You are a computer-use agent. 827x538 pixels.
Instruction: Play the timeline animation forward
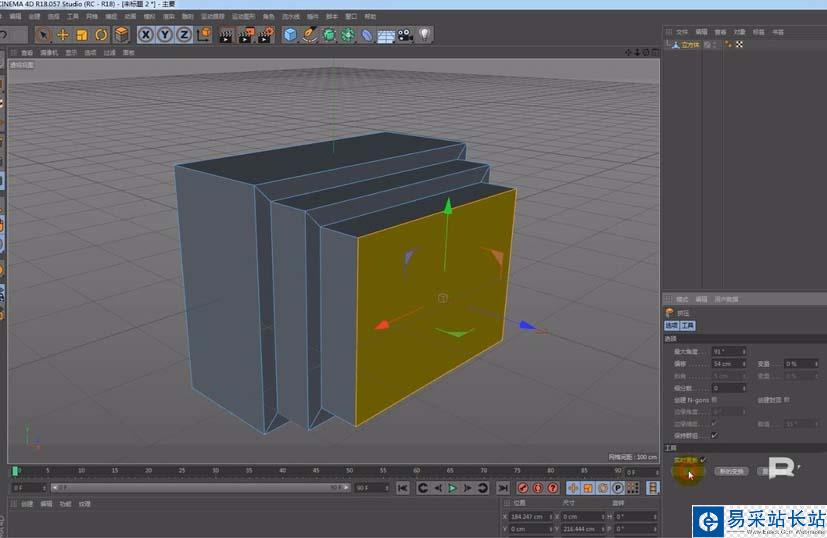pyautogui.click(x=453, y=487)
